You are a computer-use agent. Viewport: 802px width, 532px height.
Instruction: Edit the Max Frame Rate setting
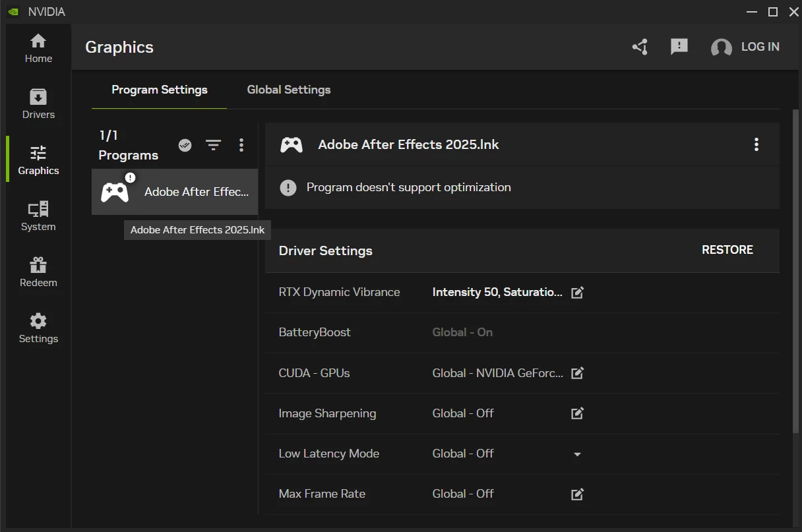click(577, 494)
